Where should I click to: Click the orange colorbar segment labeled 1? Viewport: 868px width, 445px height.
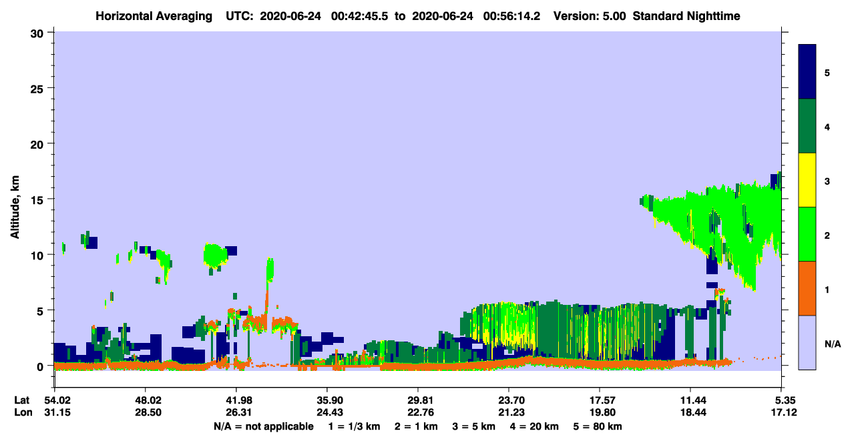coord(807,288)
